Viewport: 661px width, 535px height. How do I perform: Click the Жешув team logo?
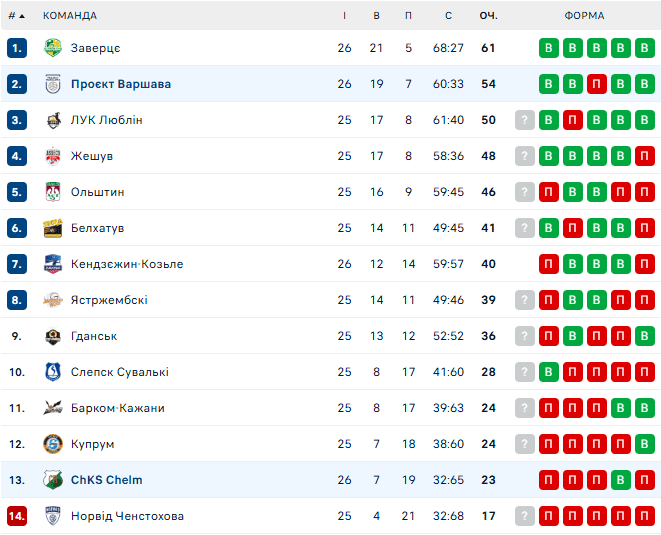tap(53, 156)
